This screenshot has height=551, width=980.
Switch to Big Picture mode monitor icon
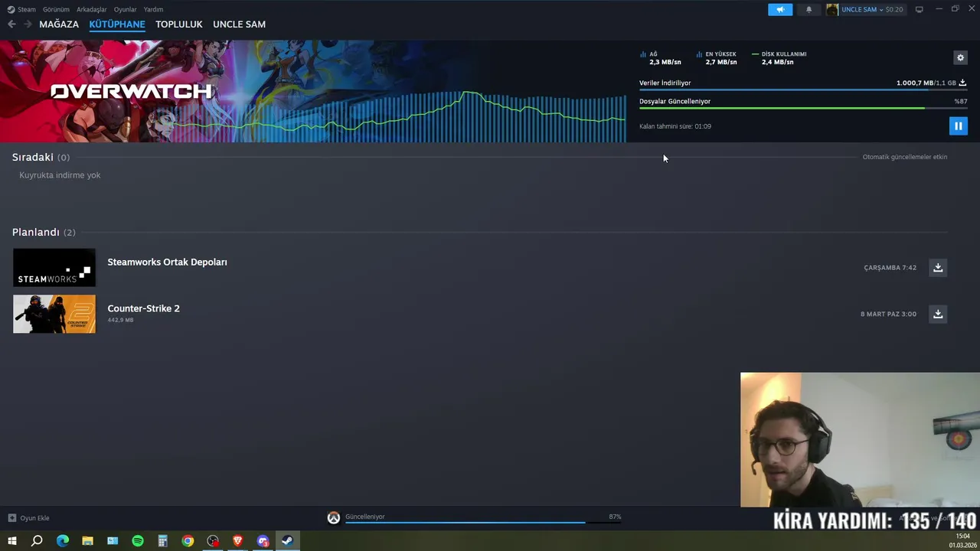point(919,9)
